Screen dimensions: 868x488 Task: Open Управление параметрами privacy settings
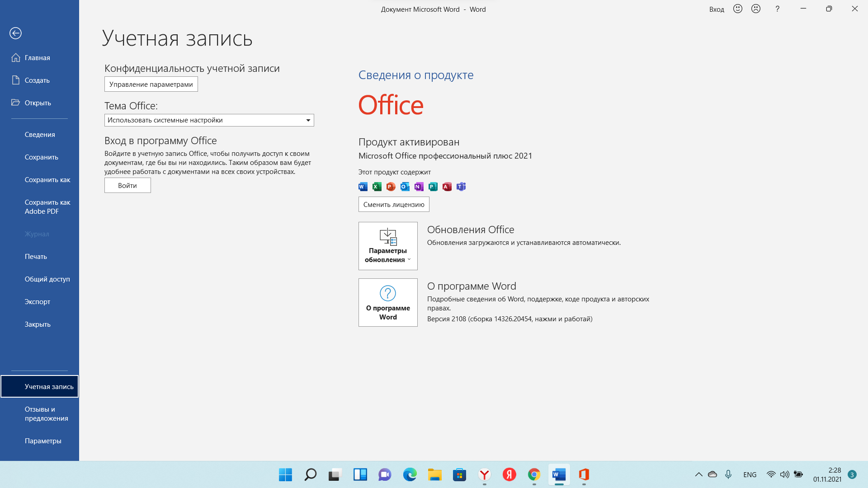coord(151,84)
